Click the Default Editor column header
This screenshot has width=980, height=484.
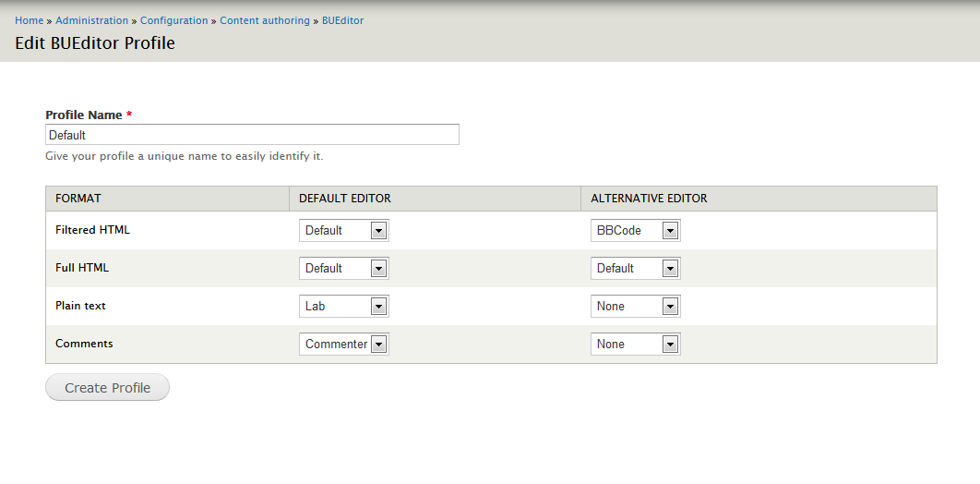pyautogui.click(x=345, y=199)
